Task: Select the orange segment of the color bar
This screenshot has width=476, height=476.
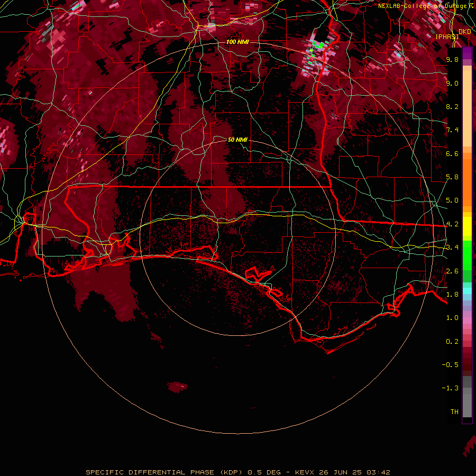Action: [x=467, y=182]
